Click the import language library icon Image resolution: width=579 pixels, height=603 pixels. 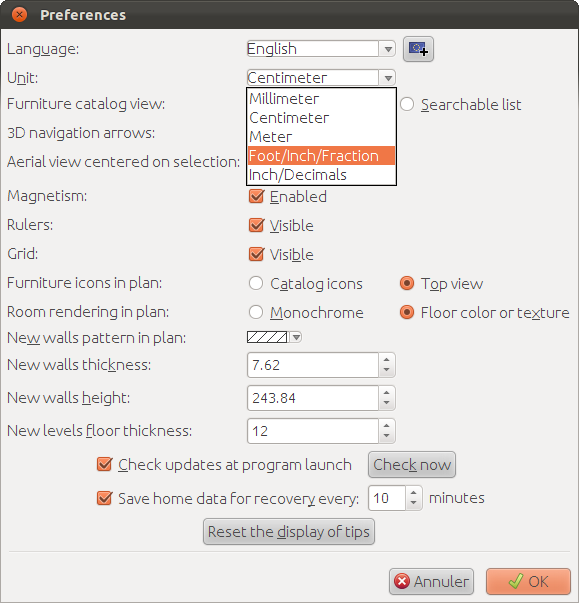pos(418,49)
